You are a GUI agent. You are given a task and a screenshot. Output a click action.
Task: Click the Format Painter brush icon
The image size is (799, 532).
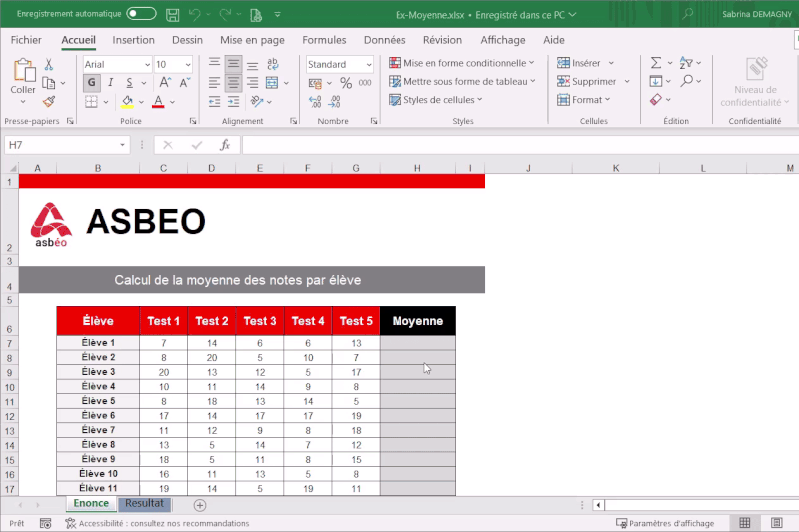point(48,101)
